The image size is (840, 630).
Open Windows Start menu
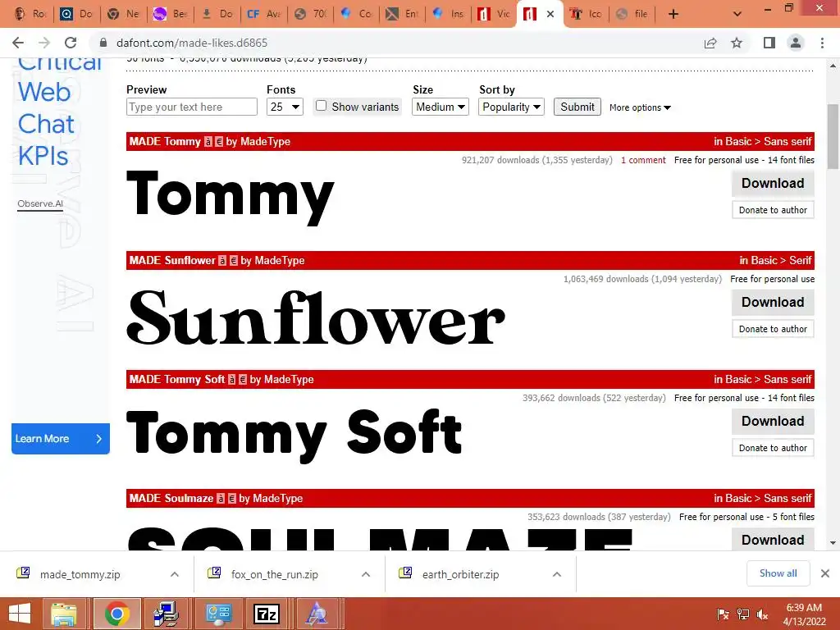20,614
